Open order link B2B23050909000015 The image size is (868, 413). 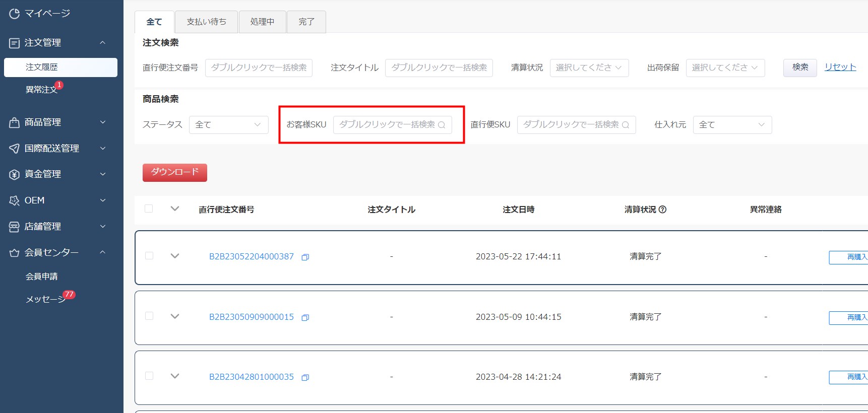tap(252, 317)
